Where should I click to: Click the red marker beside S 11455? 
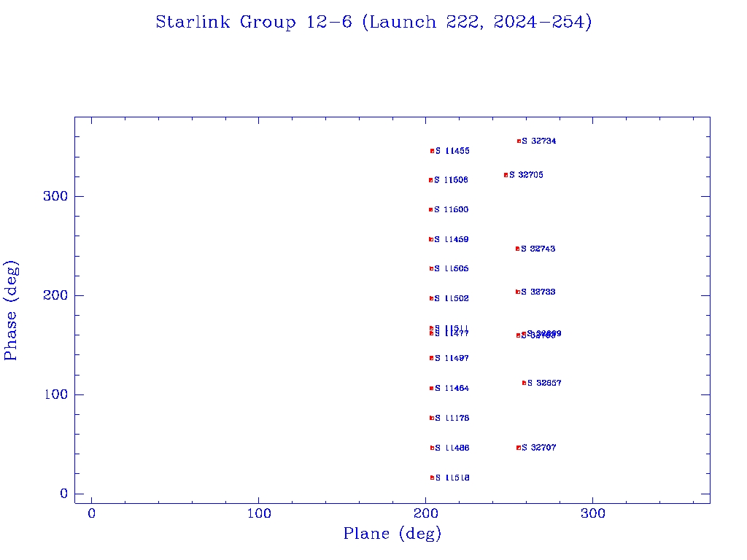click(x=432, y=151)
